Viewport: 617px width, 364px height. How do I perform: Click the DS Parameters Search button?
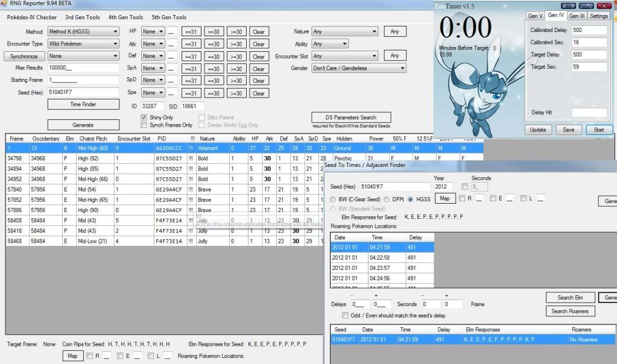(351, 117)
